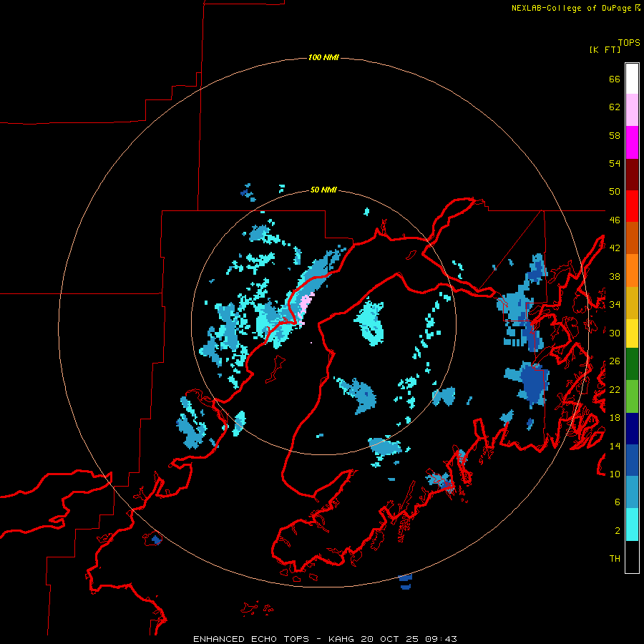Click the 34 scale label
Viewport: 644px width, 644px height.
[615, 305]
